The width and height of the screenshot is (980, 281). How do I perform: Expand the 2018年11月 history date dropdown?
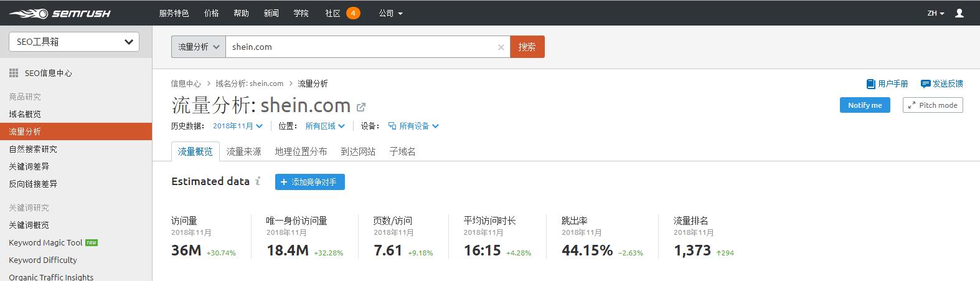[x=238, y=126]
